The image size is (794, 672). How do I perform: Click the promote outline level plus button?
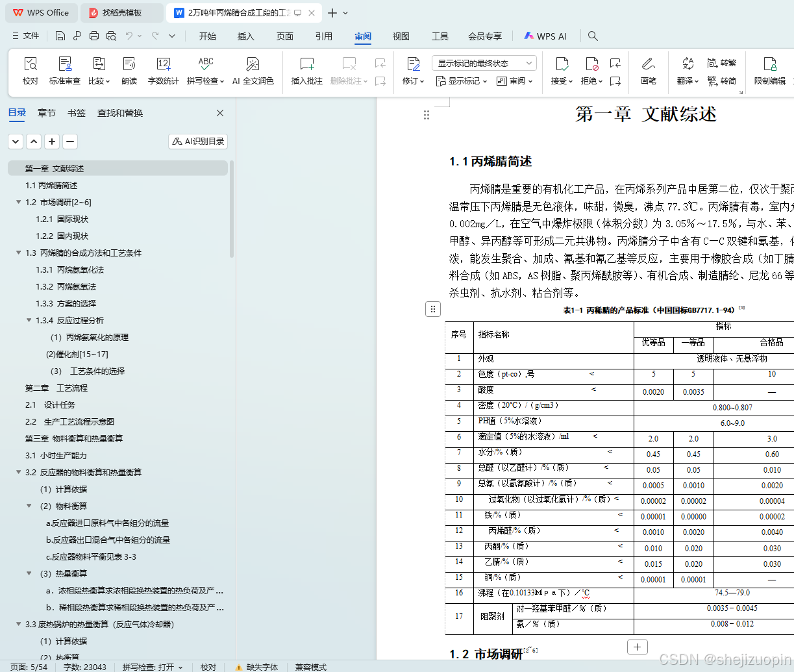coord(52,141)
